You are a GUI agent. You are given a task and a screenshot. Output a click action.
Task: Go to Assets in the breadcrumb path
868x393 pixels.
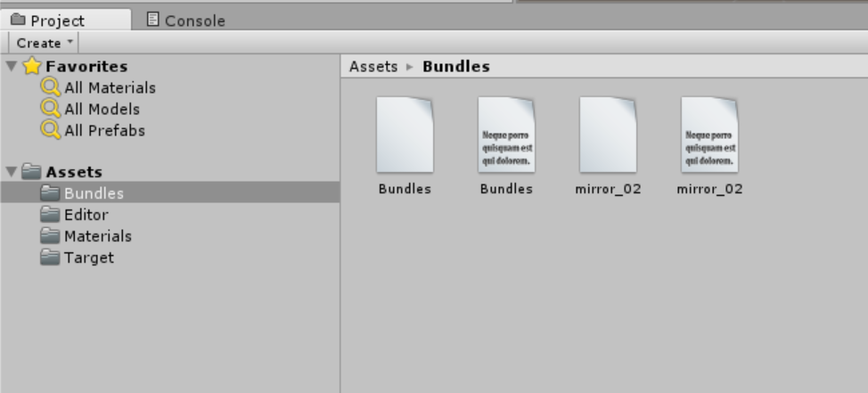(x=373, y=67)
